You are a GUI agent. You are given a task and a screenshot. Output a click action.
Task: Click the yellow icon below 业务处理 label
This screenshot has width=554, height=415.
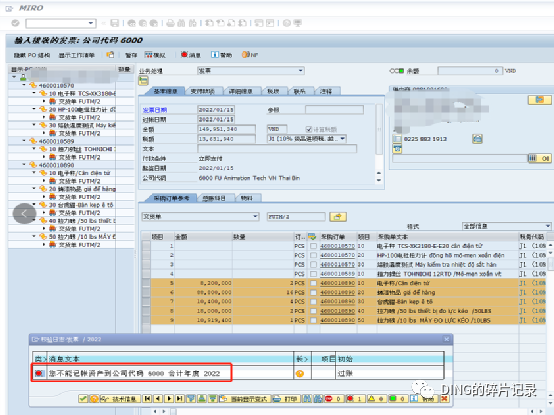tap(143, 81)
